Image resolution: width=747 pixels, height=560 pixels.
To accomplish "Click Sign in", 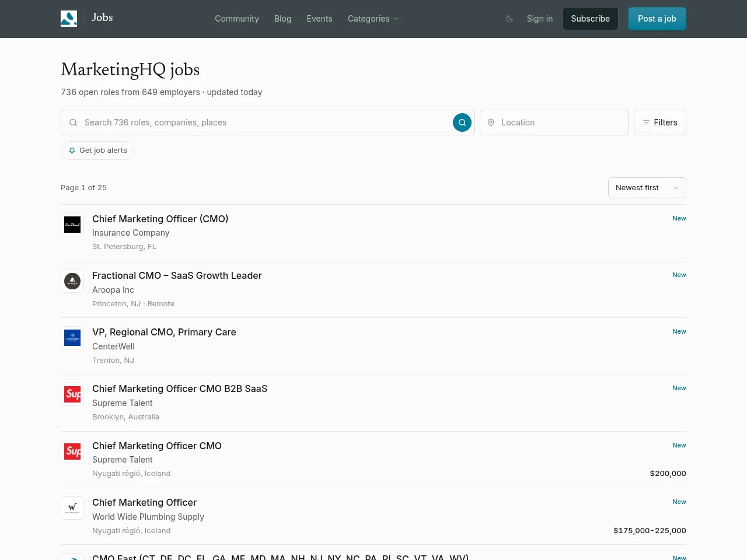I will pos(539,19).
